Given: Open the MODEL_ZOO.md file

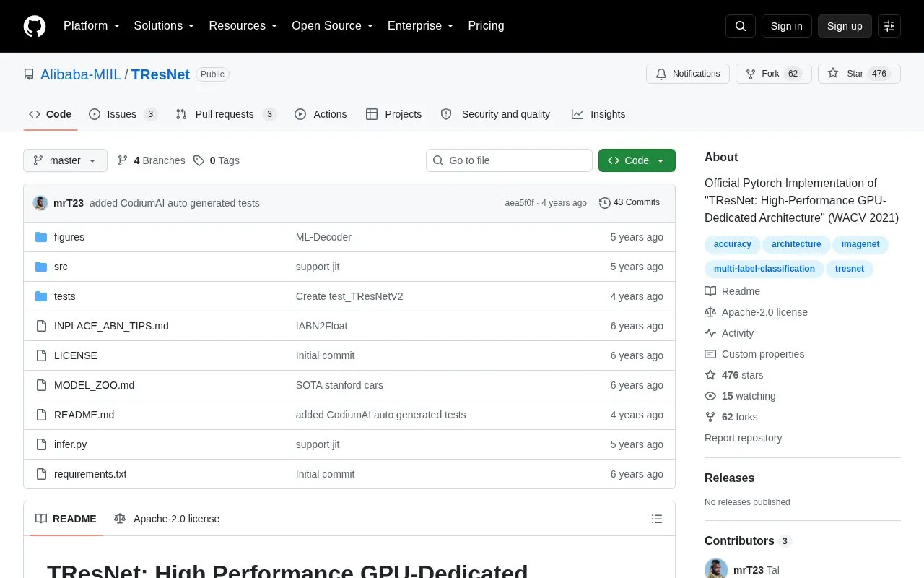Looking at the screenshot, I should [x=94, y=385].
